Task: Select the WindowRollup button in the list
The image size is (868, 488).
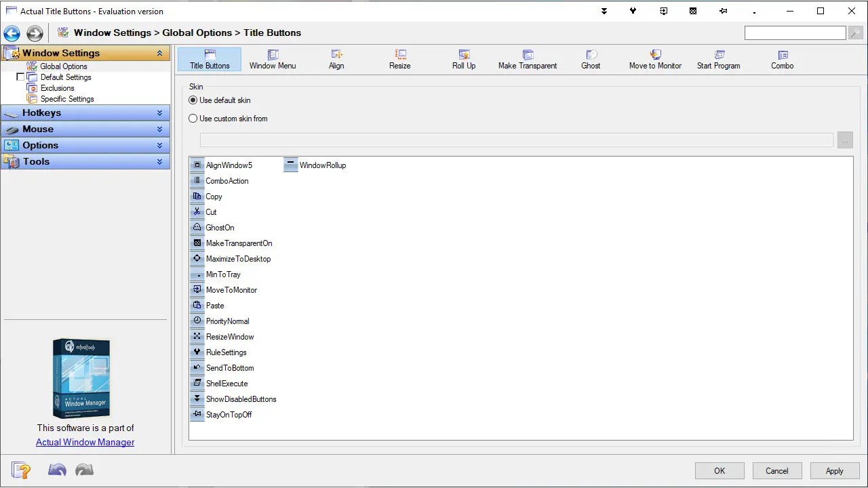Action: click(316, 165)
